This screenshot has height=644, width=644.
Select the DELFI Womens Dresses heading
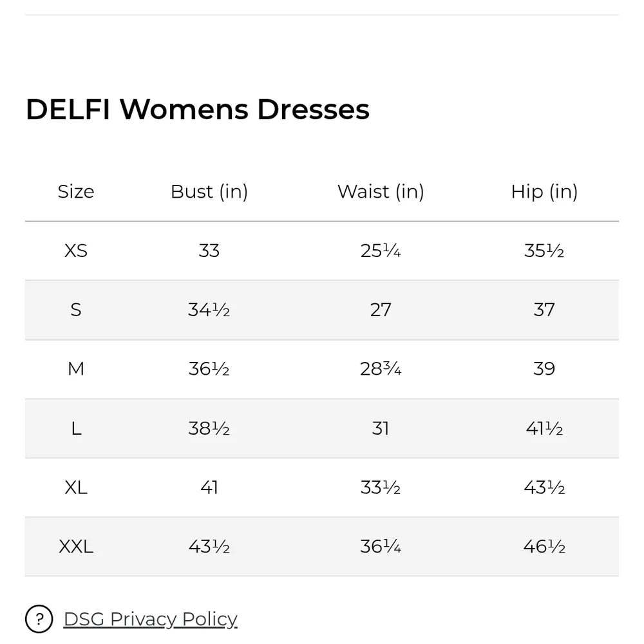point(198,109)
